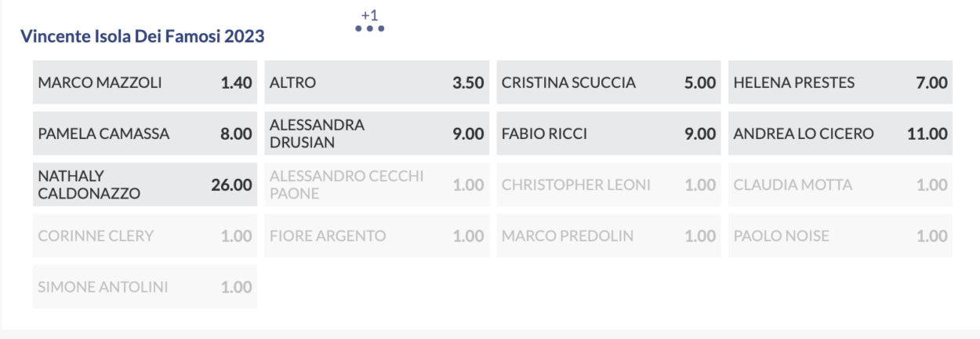The width and height of the screenshot is (980, 339).
Task: Click Marco Predolin greyed odds
Action: coord(609,235)
